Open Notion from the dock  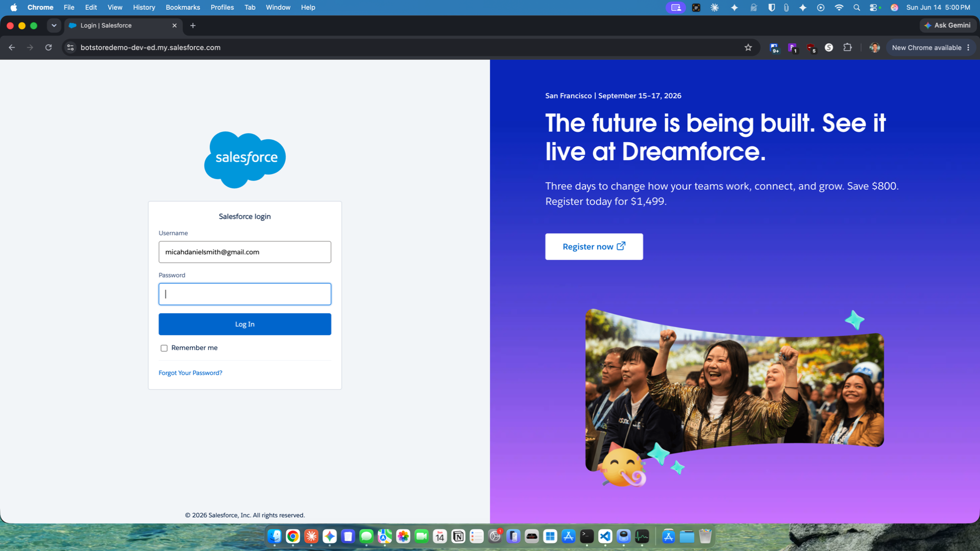tap(458, 536)
